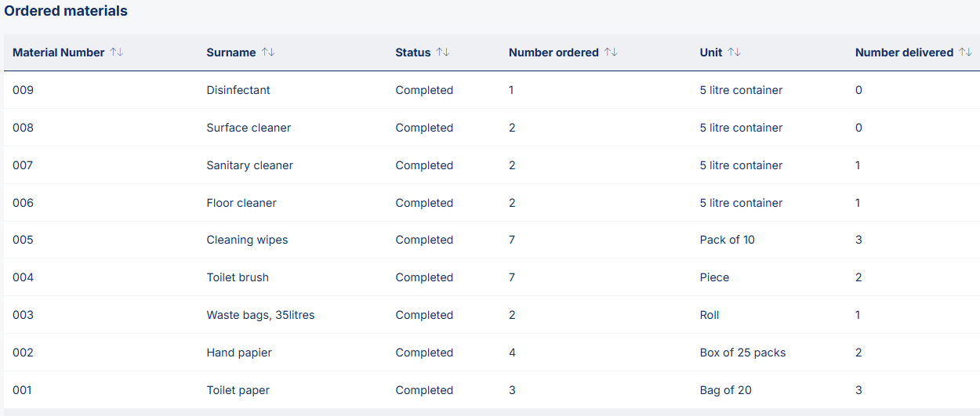
Task: Click the Ordered materials heading
Action: 66,12
